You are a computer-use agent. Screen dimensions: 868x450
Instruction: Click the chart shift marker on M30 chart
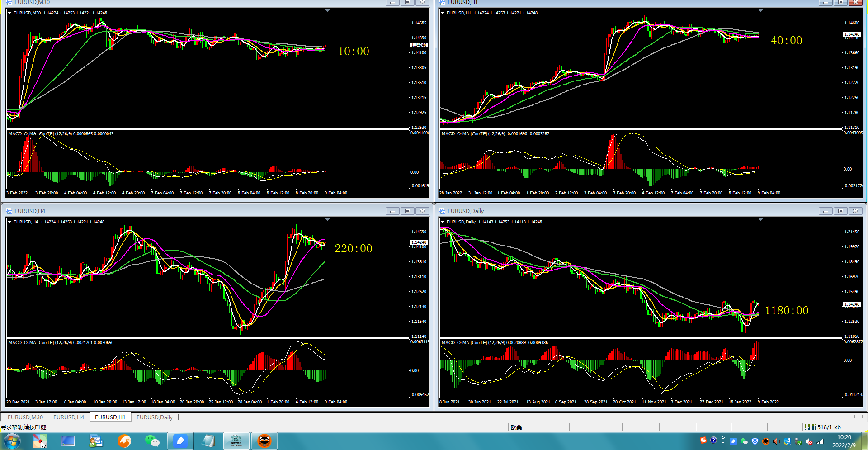pyautogui.click(x=327, y=10)
